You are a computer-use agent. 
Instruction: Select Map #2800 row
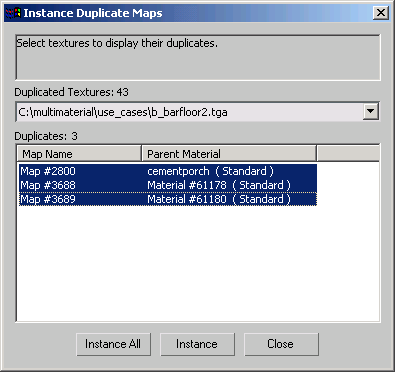click(x=168, y=171)
